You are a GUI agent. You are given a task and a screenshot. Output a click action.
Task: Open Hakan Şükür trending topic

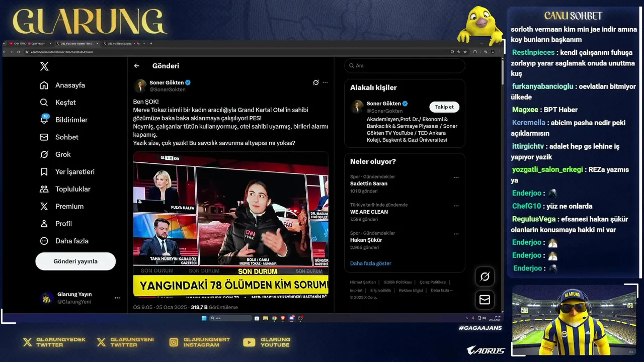click(x=366, y=240)
